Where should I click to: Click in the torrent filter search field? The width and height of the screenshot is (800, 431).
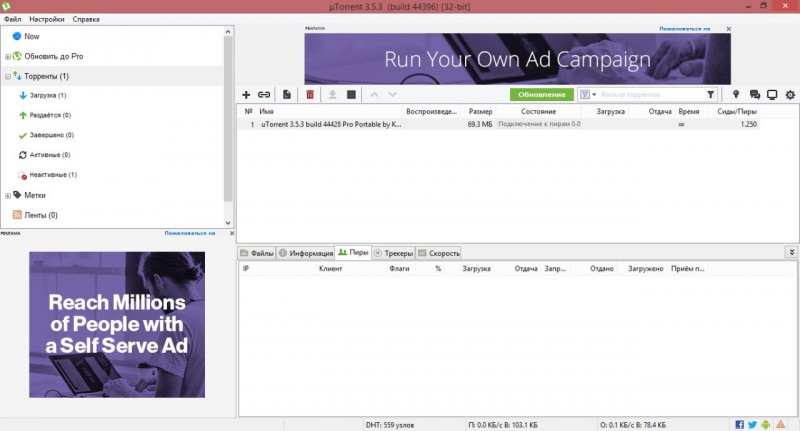pos(651,94)
